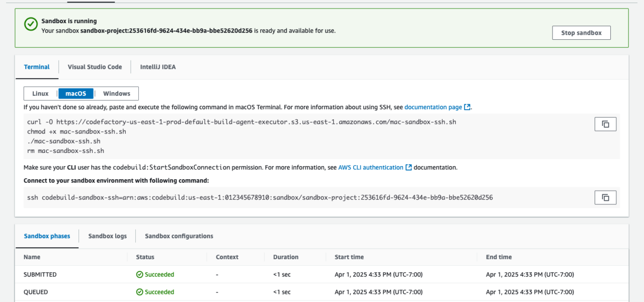Open the Sandbox logs tab
The width and height of the screenshot is (644, 302).
[x=107, y=236]
